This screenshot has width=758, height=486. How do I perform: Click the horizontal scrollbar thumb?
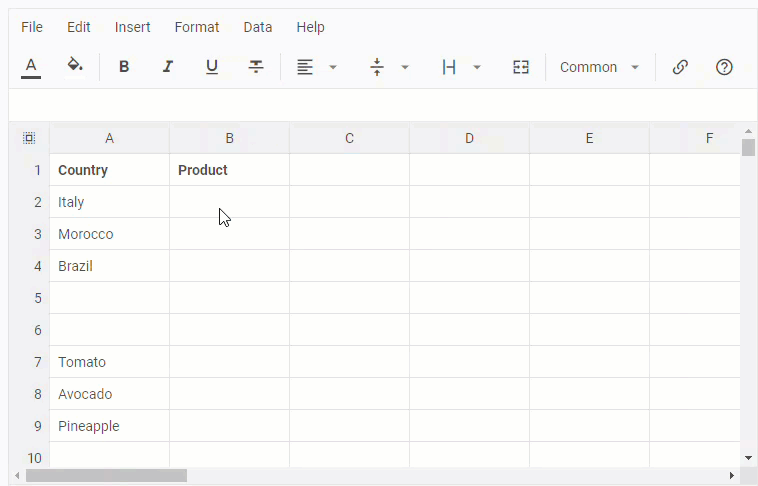[106, 475]
